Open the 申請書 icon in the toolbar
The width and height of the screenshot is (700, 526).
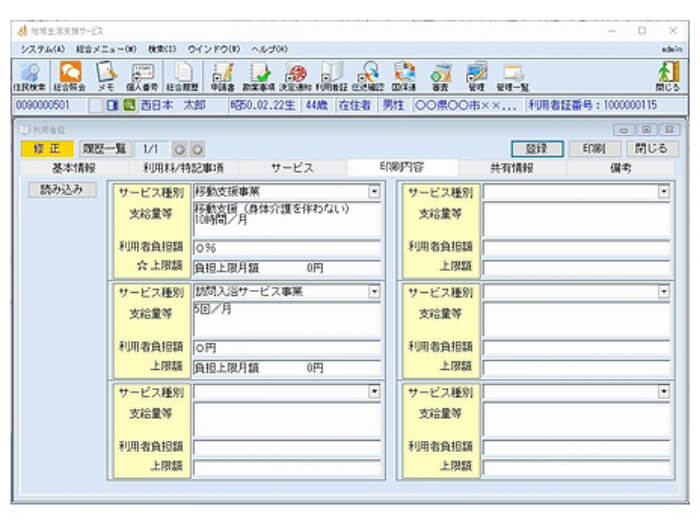tap(223, 77)
